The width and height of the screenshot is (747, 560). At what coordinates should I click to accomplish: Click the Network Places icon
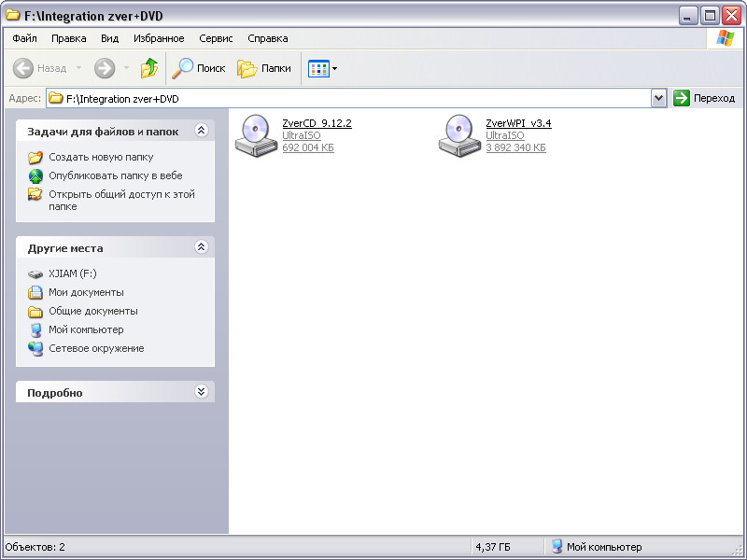[35, 348]
